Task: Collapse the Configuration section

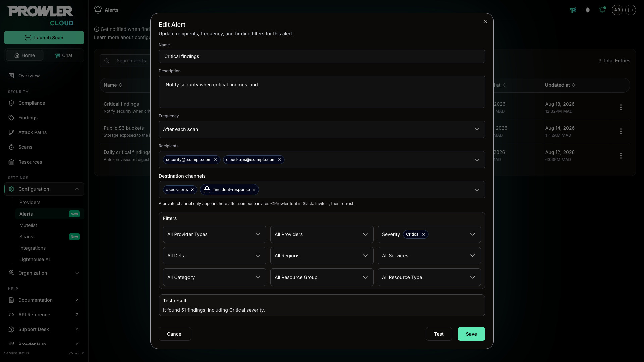Action: (x=44, y=189)
